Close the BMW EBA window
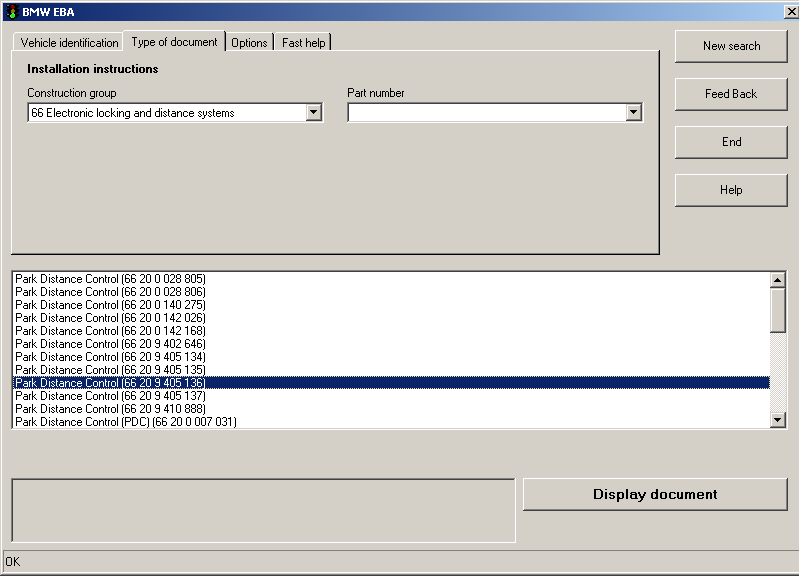Viewport: 799px width, 576px height. pos(790,12)
